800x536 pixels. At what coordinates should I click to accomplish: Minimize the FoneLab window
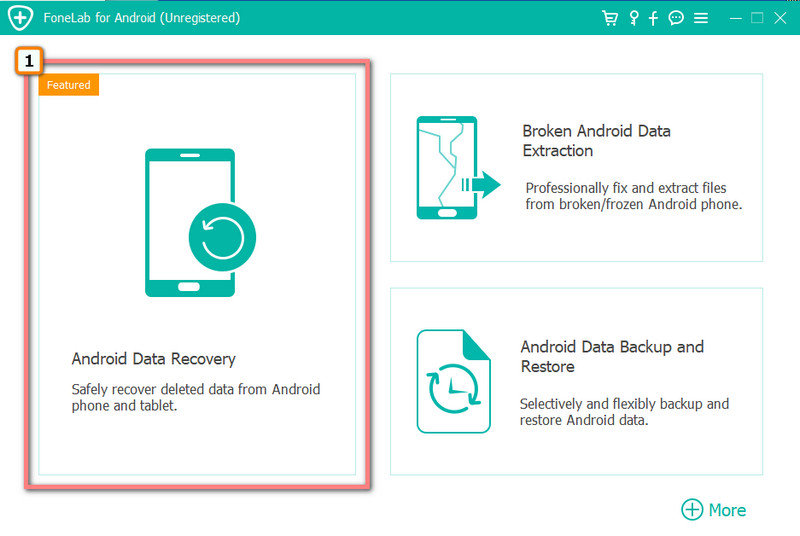tap(735, 18)
